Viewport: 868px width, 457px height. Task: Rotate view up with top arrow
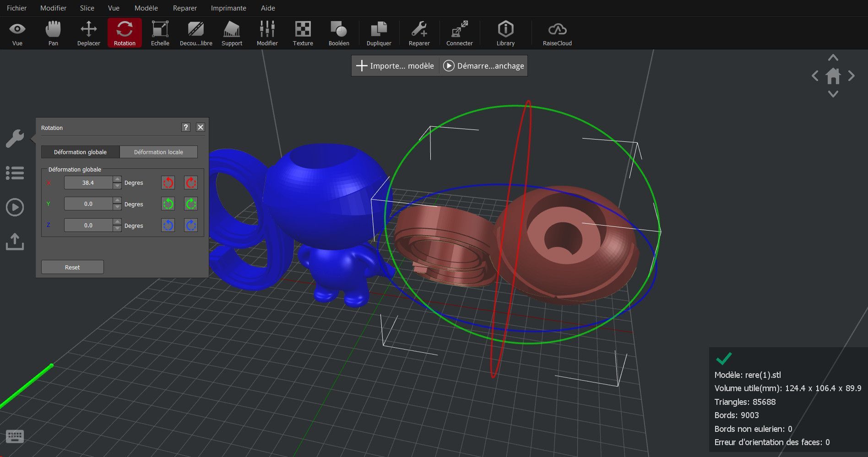[833, 58]
